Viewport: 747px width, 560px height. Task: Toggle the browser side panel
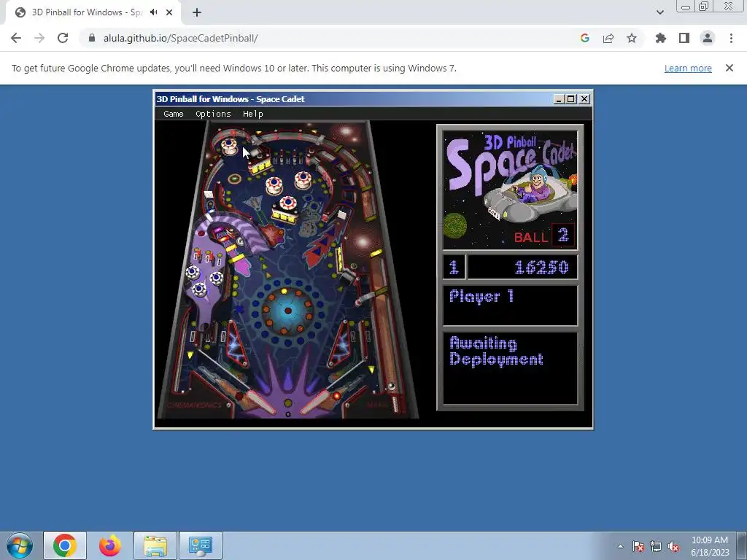tap(684, 38)
